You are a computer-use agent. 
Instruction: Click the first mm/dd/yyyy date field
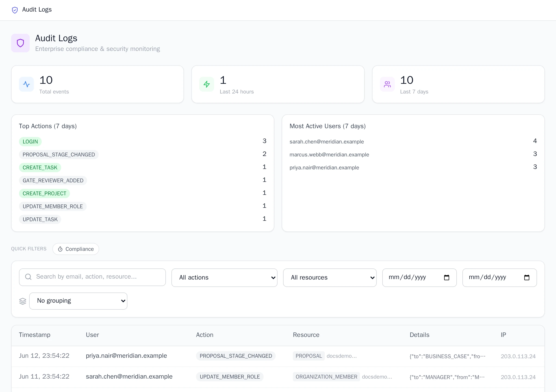point(419,278)
